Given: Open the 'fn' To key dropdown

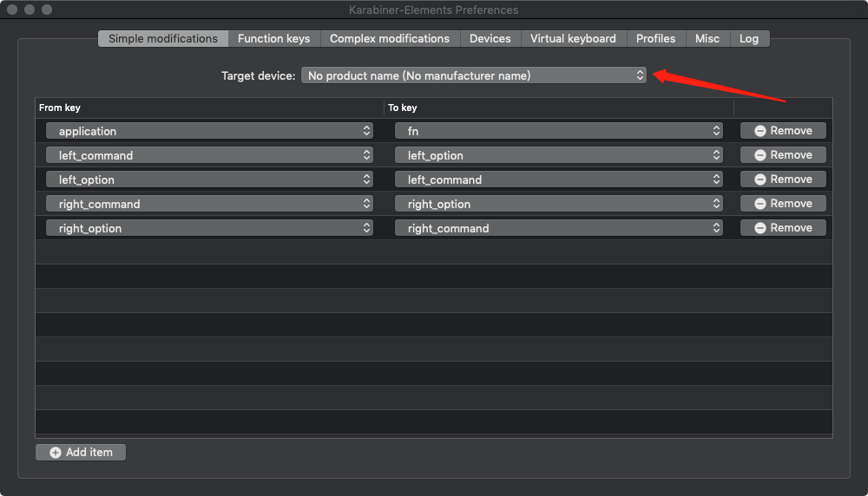Looking at the screenshot, I should pyautogui.click(x=558, y=131).
